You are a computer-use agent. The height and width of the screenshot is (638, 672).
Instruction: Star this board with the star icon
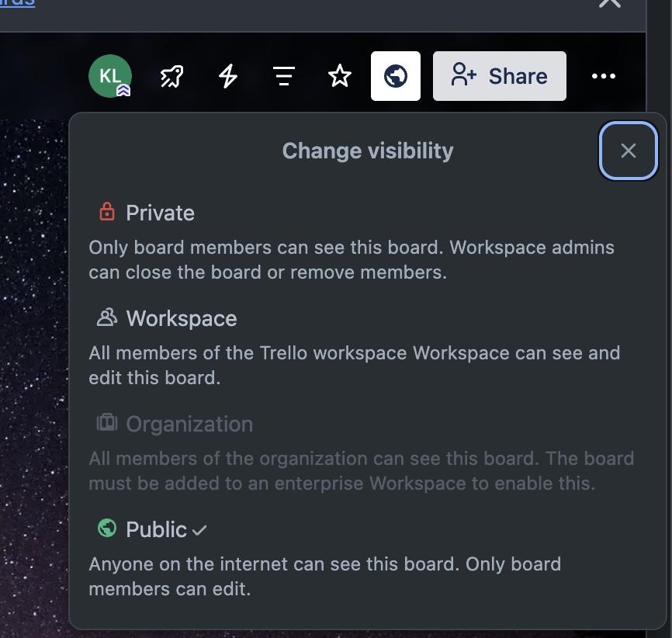[x=340, y=76]
